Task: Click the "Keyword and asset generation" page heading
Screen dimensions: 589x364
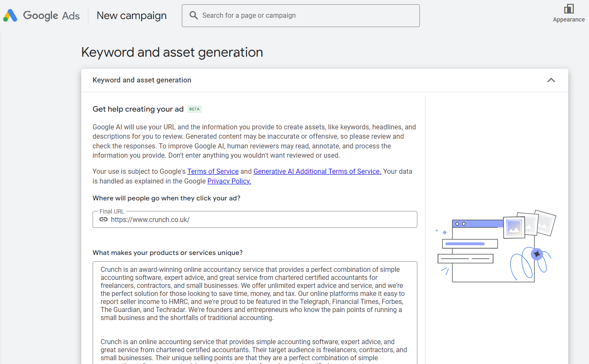Action: 172,52
